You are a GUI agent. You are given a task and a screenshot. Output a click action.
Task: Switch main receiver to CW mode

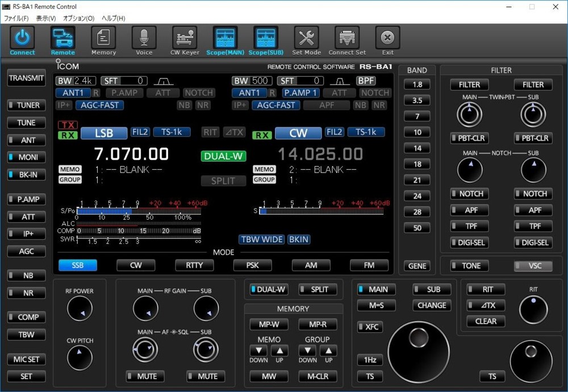pos(136,265)
